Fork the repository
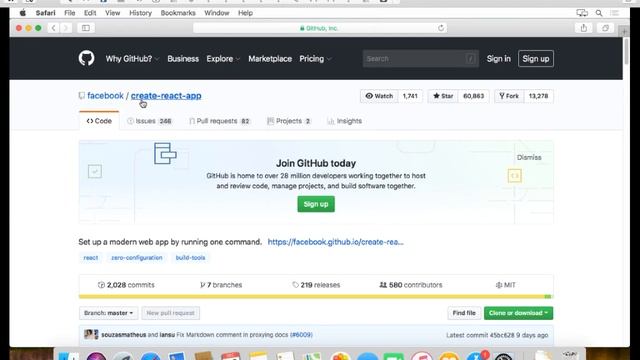640x360 pixels. point(509,96)
